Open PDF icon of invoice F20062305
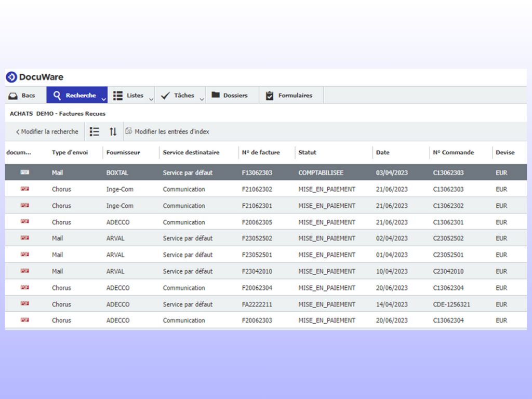 (x=25, y=221)
